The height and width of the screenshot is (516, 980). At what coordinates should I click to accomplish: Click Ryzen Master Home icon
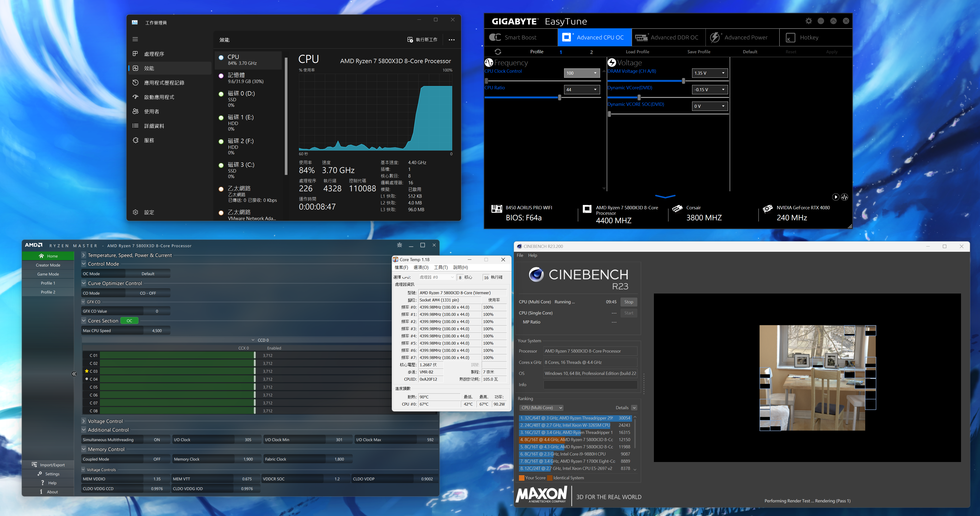(x=42, y=256)
